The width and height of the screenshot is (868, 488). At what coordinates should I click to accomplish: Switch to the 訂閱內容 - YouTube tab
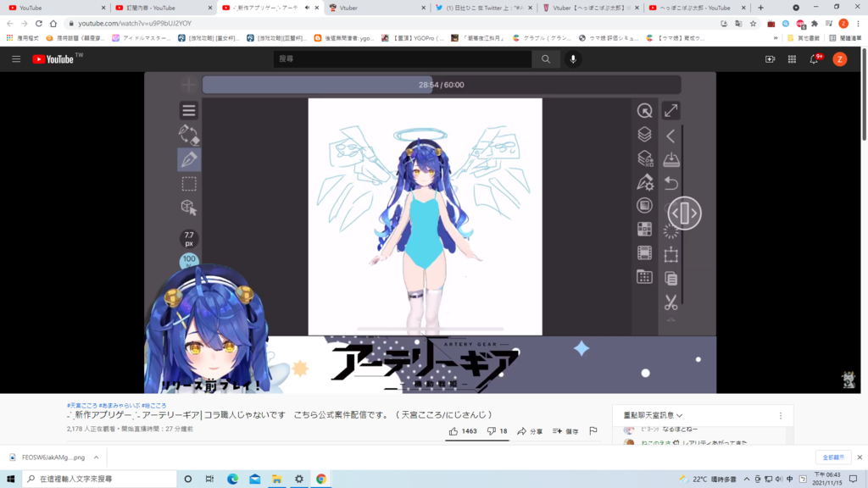click(x=164, y=8)
